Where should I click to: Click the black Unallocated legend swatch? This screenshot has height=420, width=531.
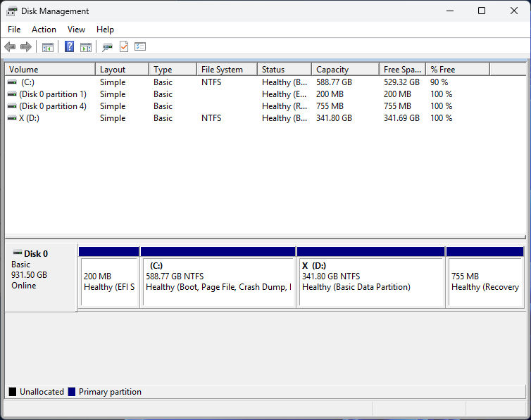tap(13, 392)
